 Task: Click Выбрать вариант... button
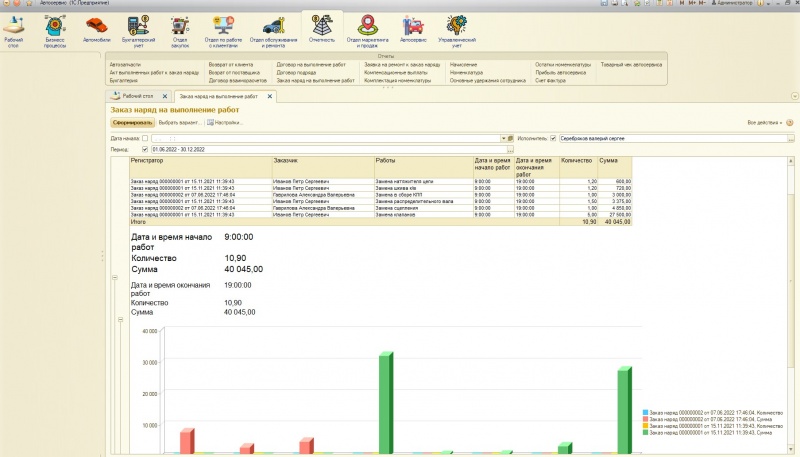[180, 122]
